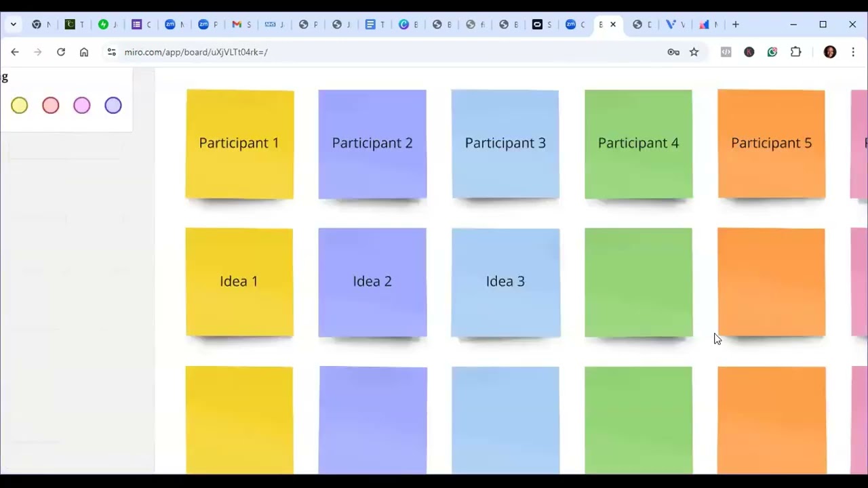This screenshot has width=868, height=488.
Task: Open the gray code-brackets extension icon
Action: click(x=726, y=52)
